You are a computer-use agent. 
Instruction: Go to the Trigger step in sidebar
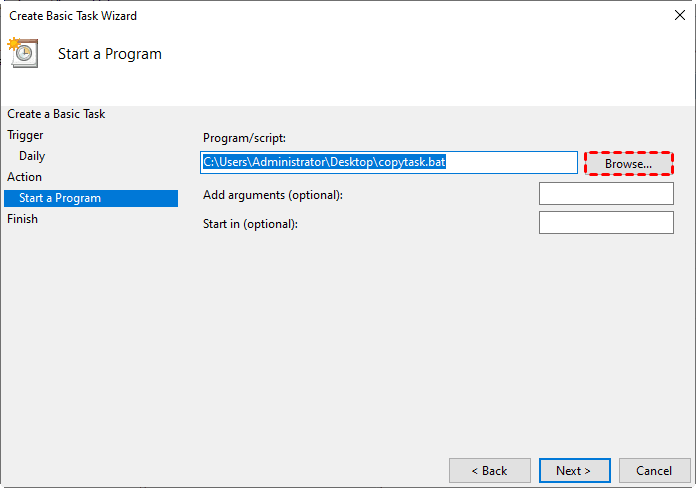click(x=25, y=135)
